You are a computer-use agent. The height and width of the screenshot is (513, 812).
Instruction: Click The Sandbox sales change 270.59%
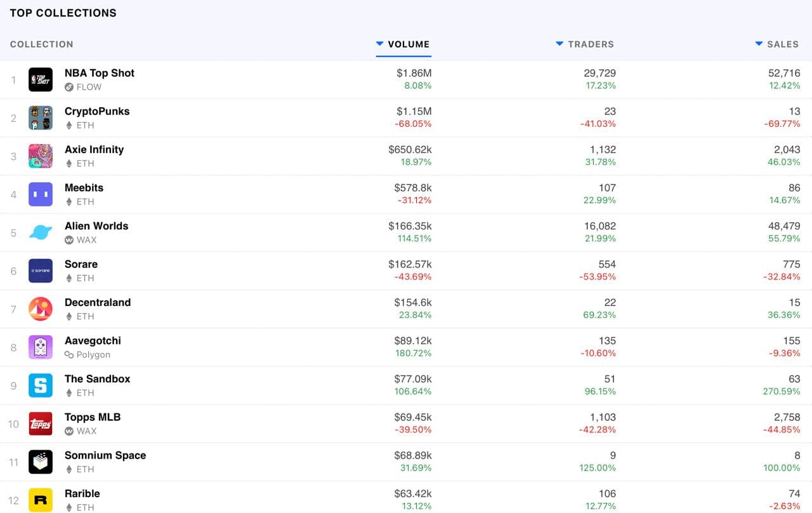coord(782,391)
